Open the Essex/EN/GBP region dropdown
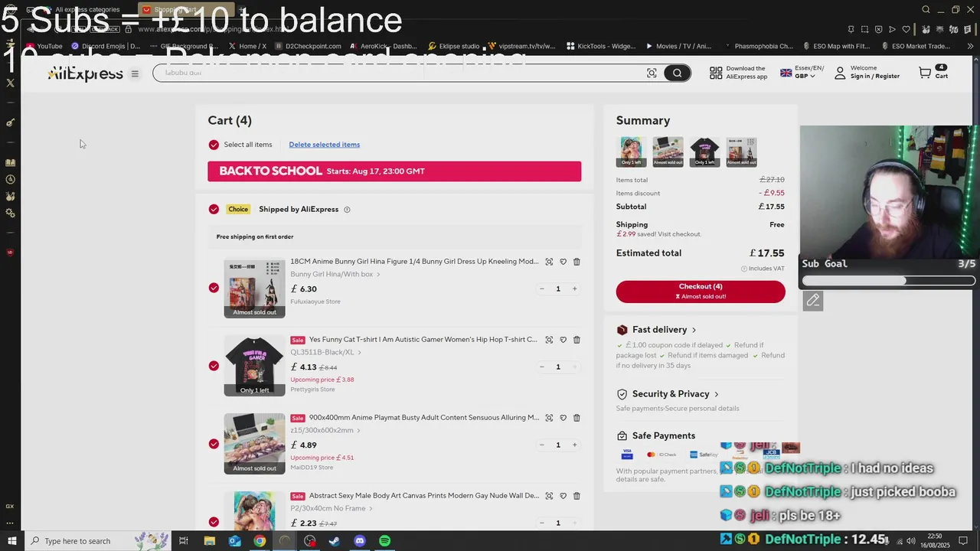The width and height of the screenshot is (980, 551). tap(802, 73)
